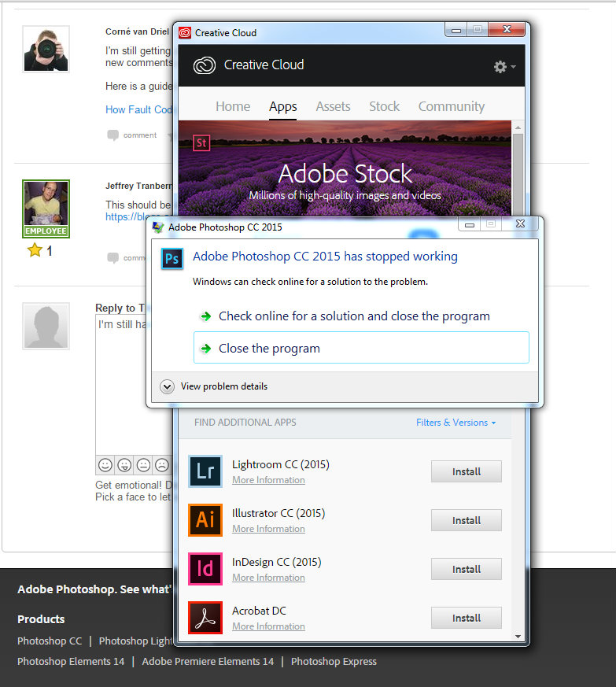Open More Information for InDesign CC
This screenshot has height=687, width=616.
(268, 577)
